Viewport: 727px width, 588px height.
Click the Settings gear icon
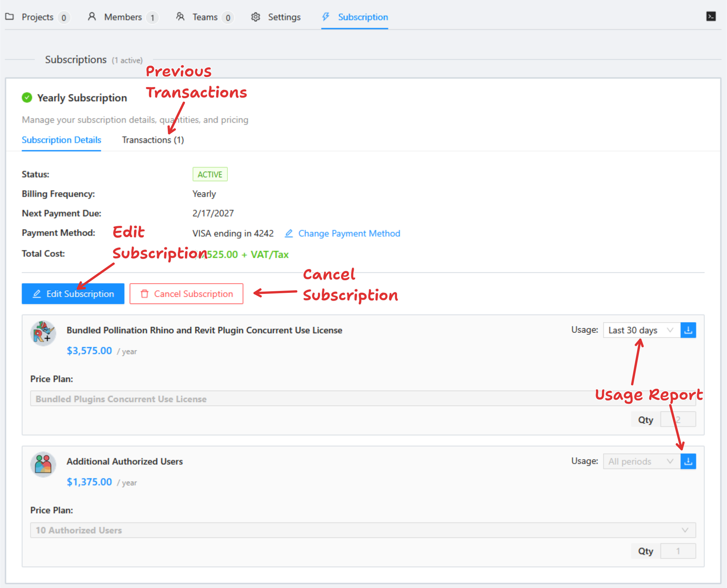point(256,17)
